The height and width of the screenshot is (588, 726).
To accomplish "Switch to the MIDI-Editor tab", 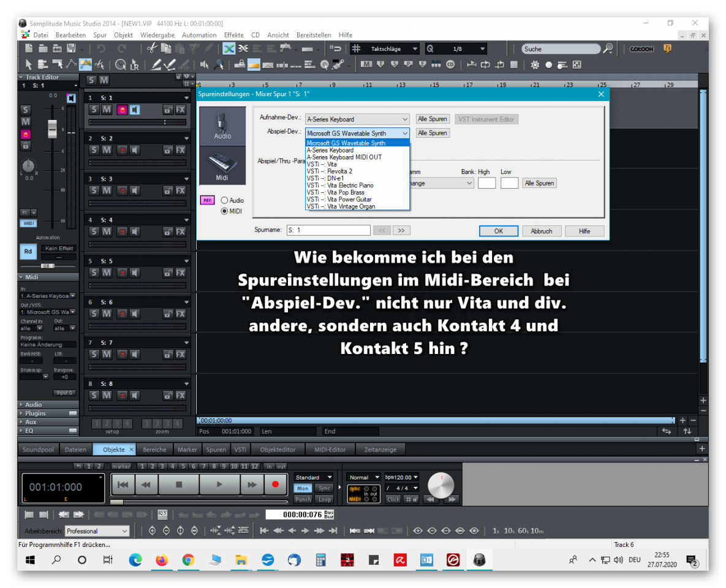I will tap(330, 450).
